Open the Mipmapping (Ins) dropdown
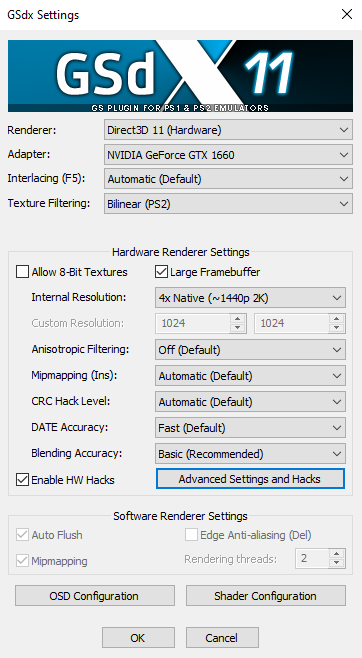Screen dimensions: 362x658 pos(250,376)
